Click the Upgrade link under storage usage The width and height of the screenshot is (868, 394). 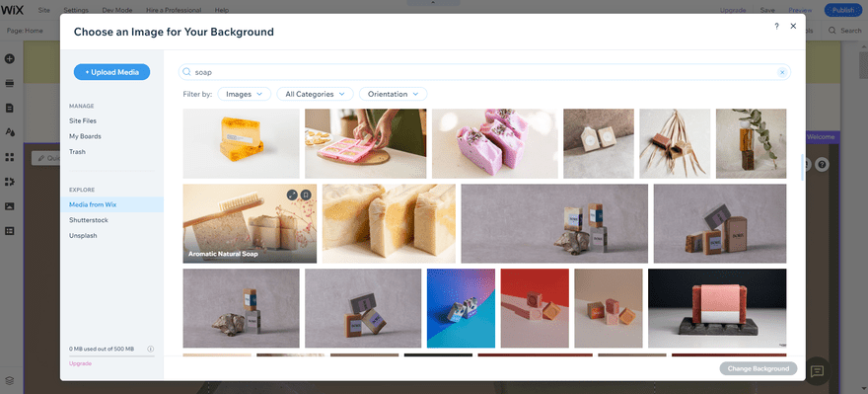tap(80, 363)
